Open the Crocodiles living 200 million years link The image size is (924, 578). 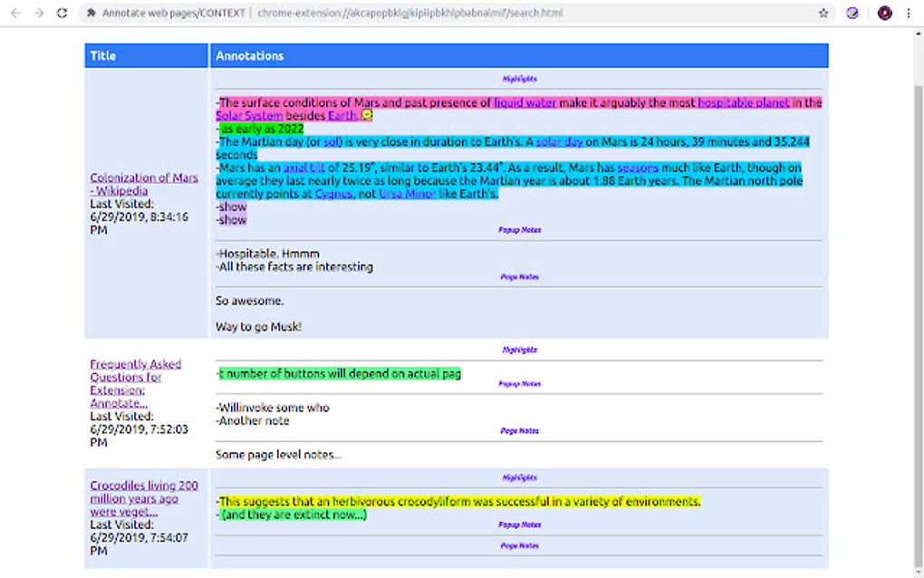[143, 498]
